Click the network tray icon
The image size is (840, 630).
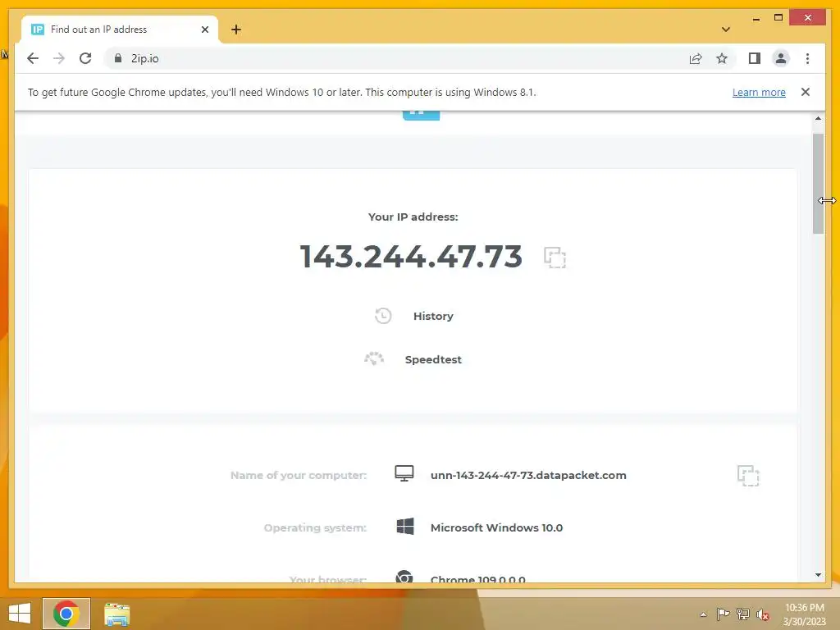(743, 614)
